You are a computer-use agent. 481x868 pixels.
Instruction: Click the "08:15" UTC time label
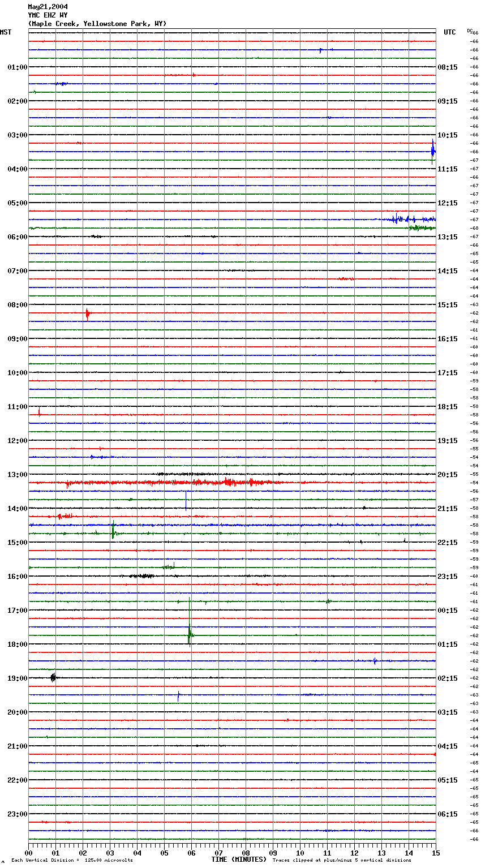tap(448, 67)
